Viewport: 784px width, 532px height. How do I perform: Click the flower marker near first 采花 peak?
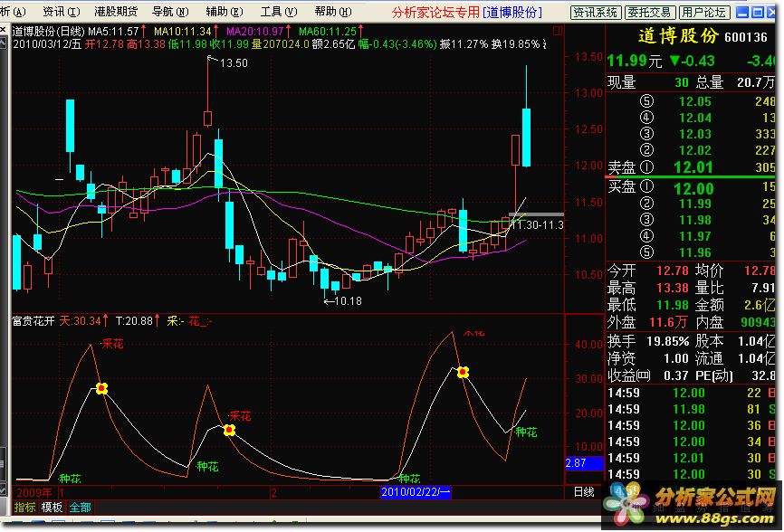tap(101, 388)
